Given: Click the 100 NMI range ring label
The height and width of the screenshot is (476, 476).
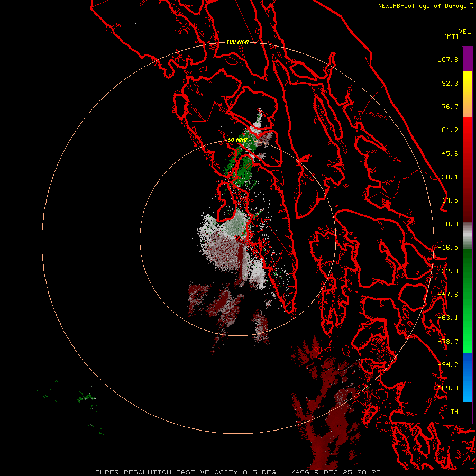Looking at the screenshot, I should pos(237,42).
